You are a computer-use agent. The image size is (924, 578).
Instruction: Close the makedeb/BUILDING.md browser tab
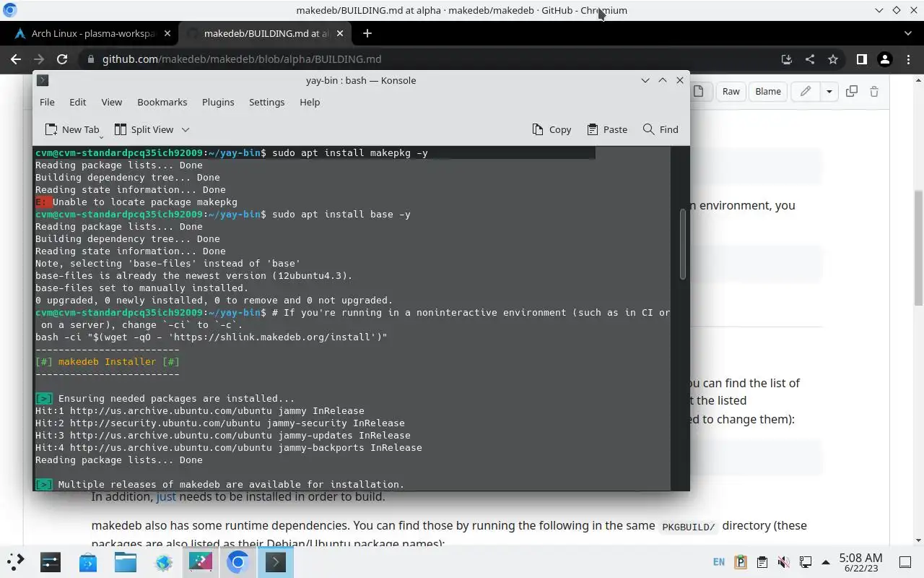tap(341, 33)
